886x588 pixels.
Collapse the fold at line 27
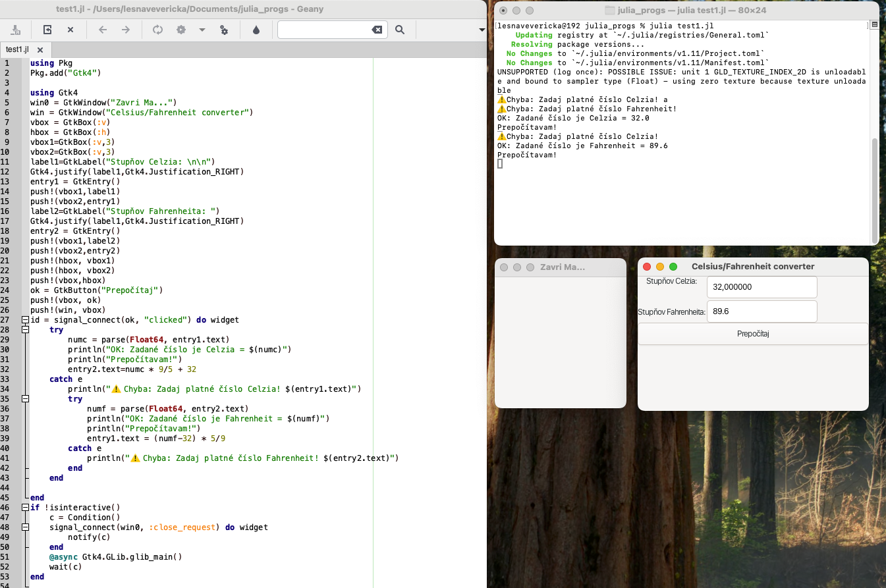26,320
